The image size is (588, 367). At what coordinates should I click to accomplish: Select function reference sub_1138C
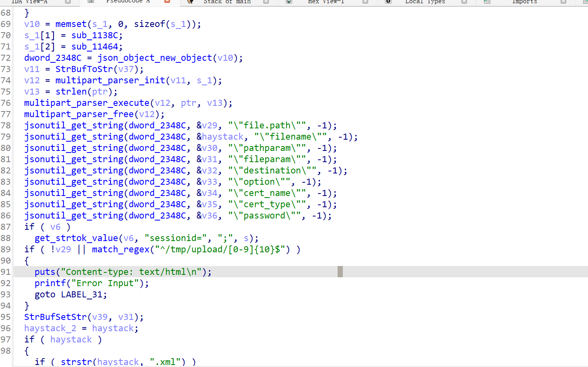(x=95, y=35)
